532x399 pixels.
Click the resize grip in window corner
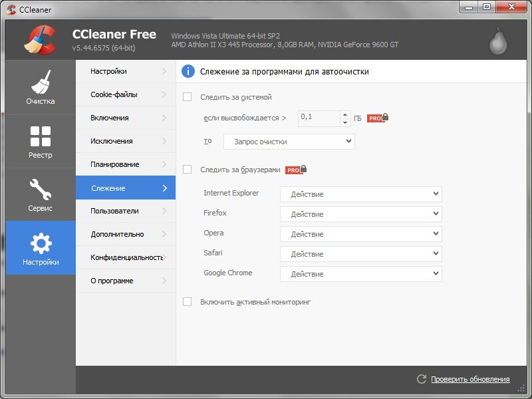click(x=521, y=388)
